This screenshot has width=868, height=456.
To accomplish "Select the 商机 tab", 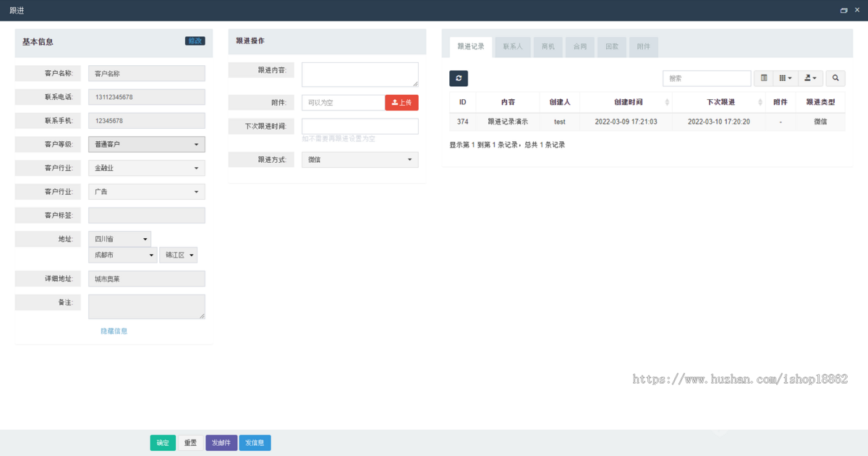I will pyautogui.click(x=548, y=46).
